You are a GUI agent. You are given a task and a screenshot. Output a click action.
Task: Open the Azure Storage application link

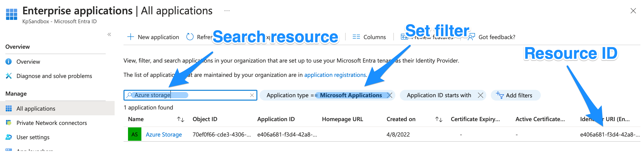coord(164,135)
